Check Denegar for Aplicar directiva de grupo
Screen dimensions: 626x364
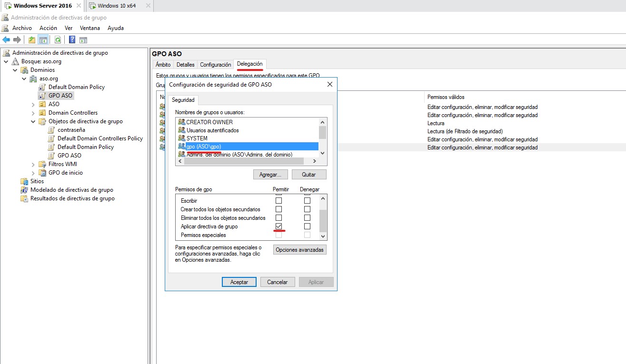tap(307, 226)
